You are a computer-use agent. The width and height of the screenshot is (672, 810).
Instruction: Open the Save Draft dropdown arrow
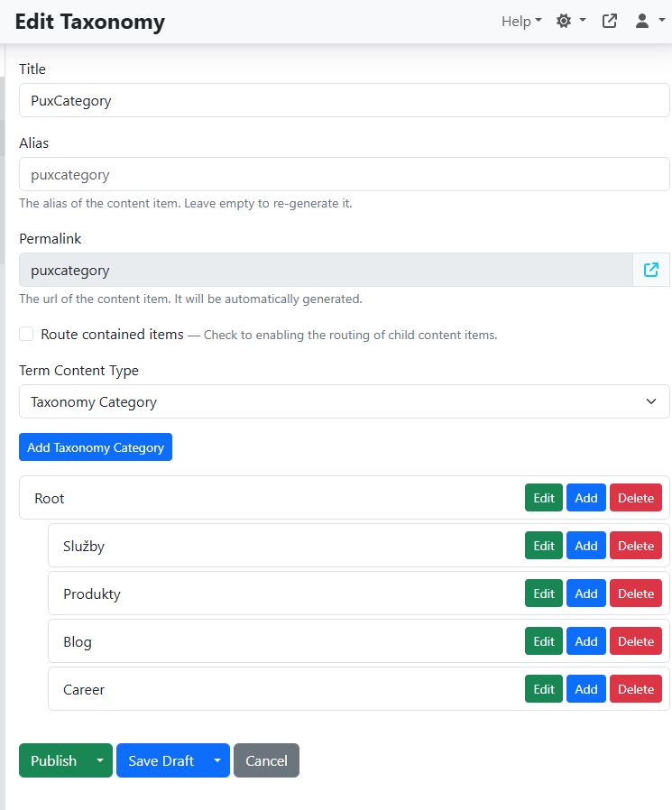(216, 760)
